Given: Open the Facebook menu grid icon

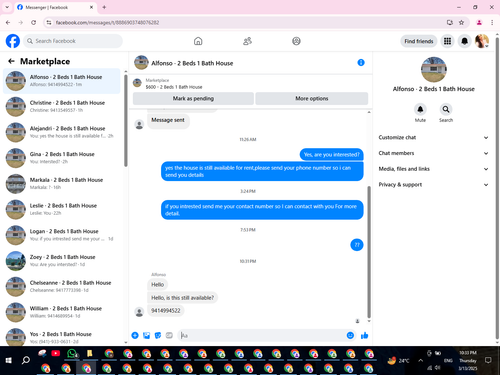Looking at the screenshot, I should [447, 41].
